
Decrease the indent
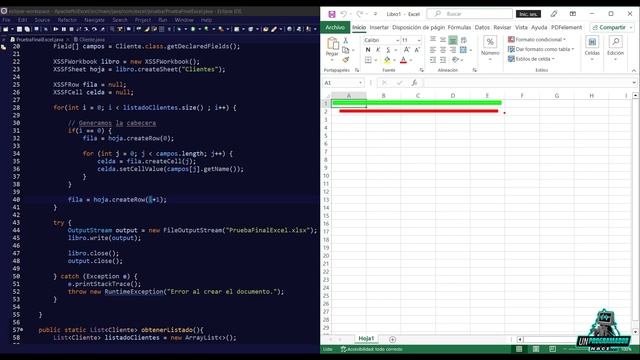click(433, 60)
